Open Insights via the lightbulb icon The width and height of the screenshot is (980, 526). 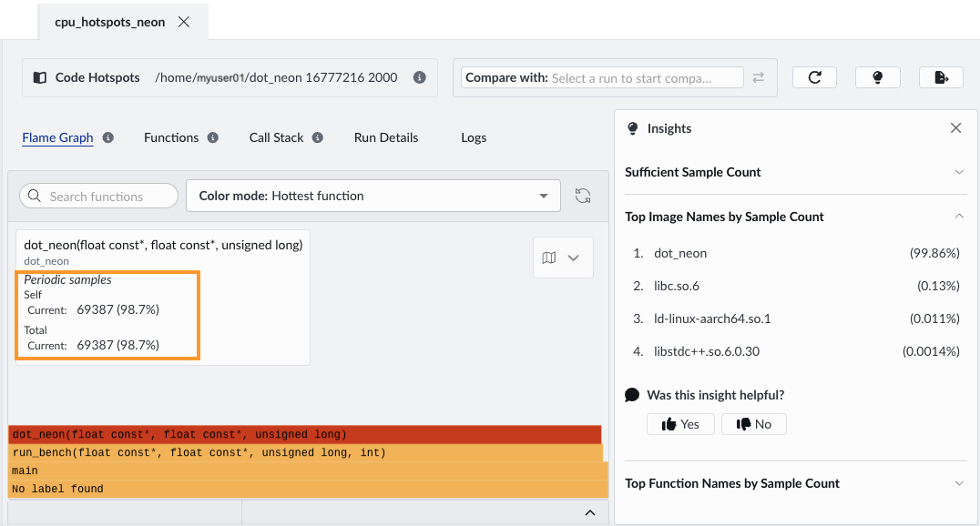(877, 77)
